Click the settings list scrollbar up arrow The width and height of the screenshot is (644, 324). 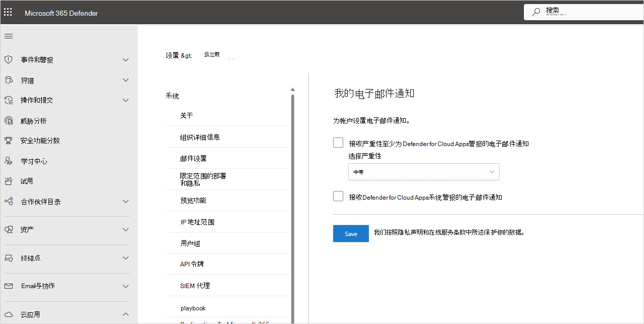pyautogui.click(x=292, y=90)
